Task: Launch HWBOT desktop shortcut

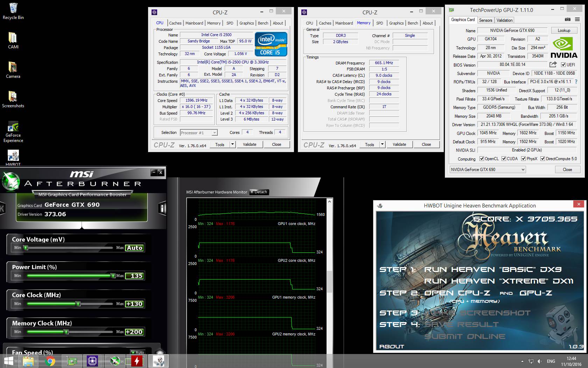Action: point(13,158)
